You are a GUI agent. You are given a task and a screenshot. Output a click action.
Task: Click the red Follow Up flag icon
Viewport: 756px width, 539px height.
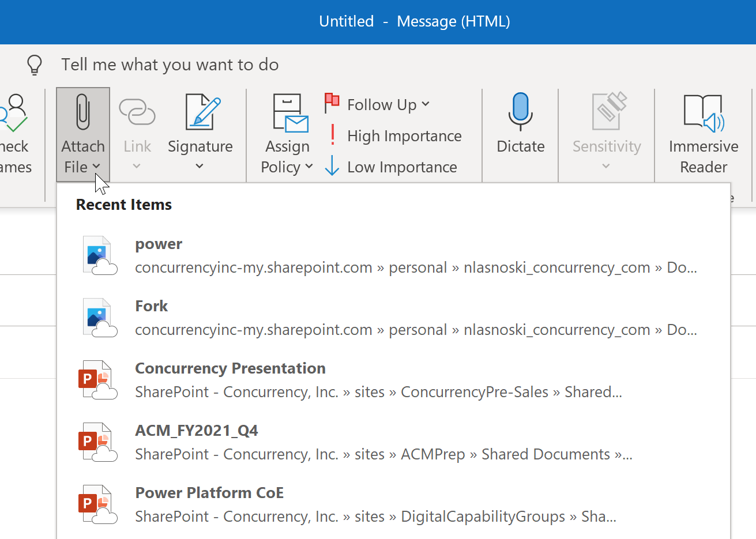(x=332, y=104)
